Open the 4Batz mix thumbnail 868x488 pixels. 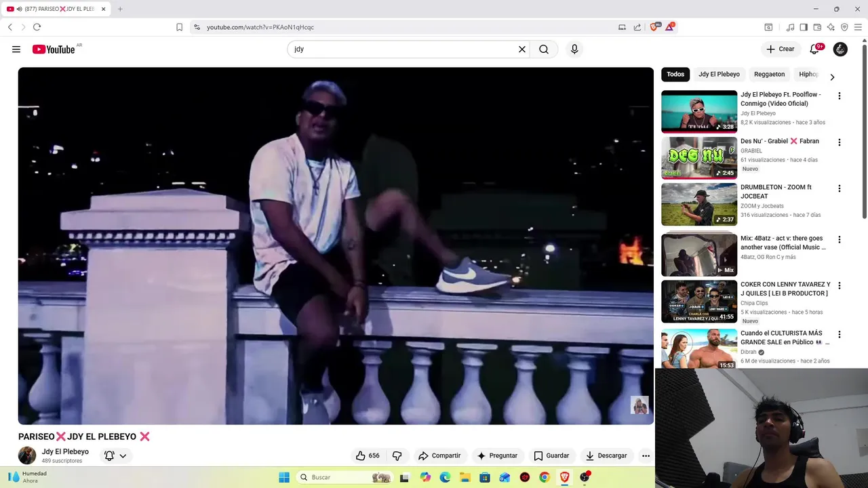pos(699,253)
